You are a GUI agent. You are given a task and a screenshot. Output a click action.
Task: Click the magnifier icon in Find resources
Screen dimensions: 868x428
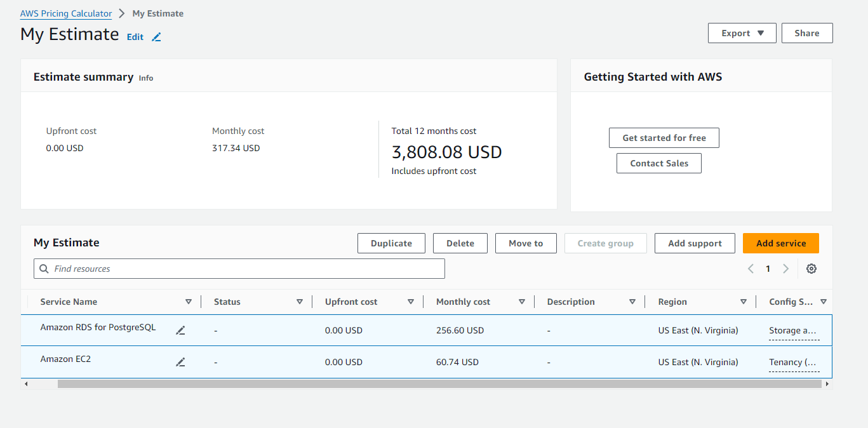(44, 269)
